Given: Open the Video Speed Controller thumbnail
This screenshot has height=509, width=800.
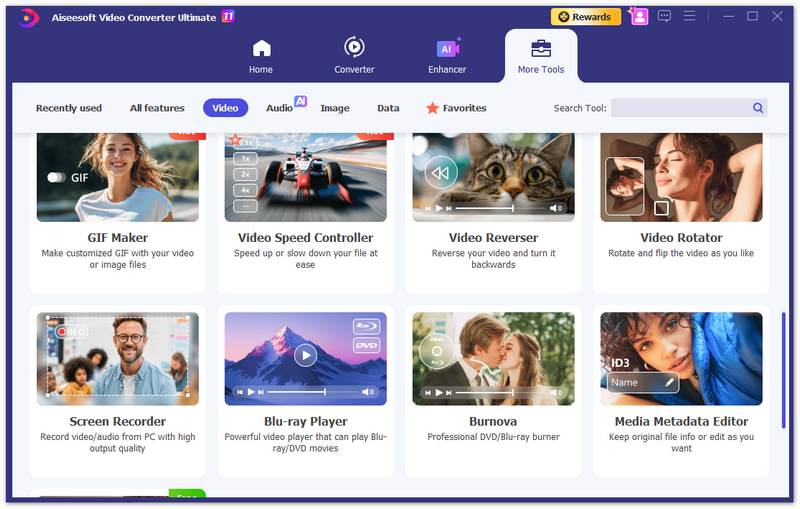Looking at the screenshot, I should [x=306, y=177].
